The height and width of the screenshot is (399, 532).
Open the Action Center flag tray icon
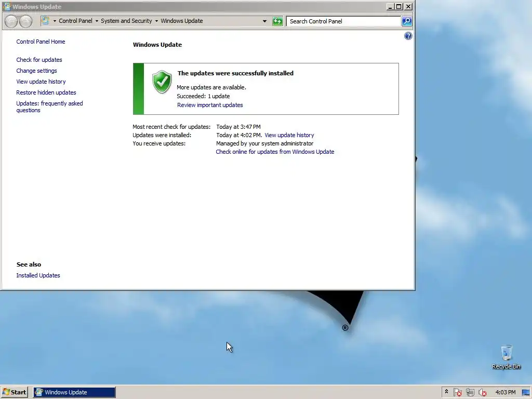(x=457, y=392)
